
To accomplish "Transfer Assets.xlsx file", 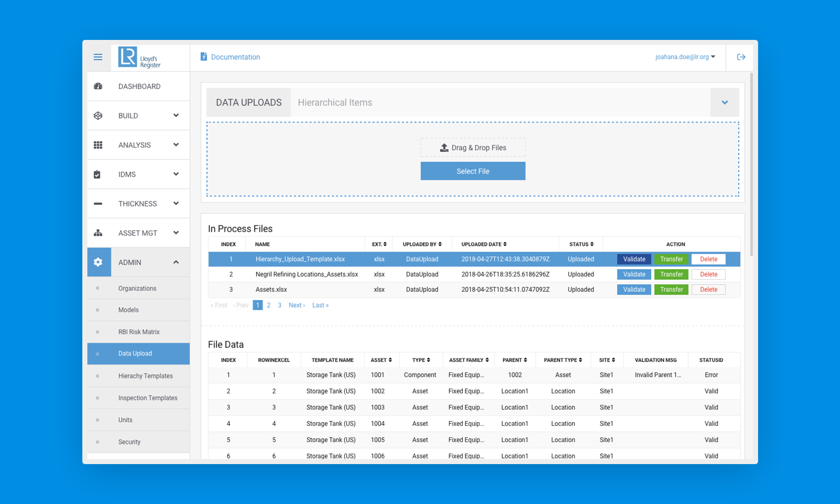I will [x=671, y=289].
